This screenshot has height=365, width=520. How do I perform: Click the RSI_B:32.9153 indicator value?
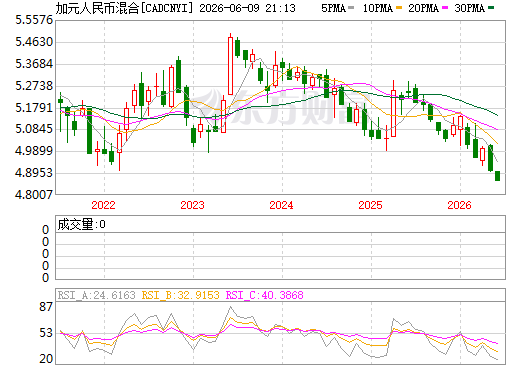pyautogui.click(x=180, y=295)
